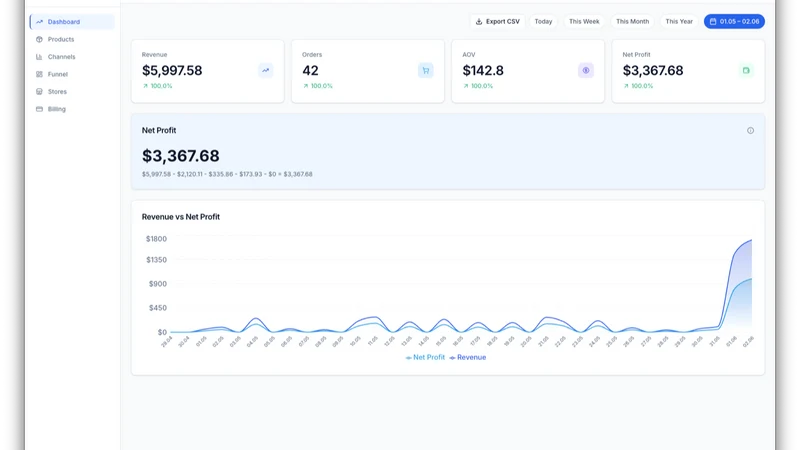Select Stores in the sidebar
The width and height of the screenshot is (800, 450).
click(57, 91)
